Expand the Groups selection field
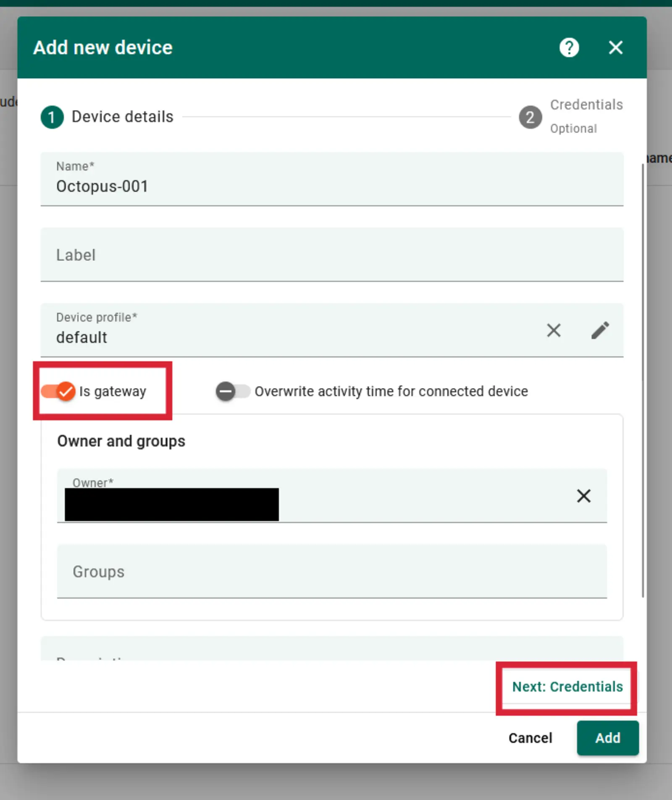The height and width of the screenshot is (800, 672). [x=332, y=572]
